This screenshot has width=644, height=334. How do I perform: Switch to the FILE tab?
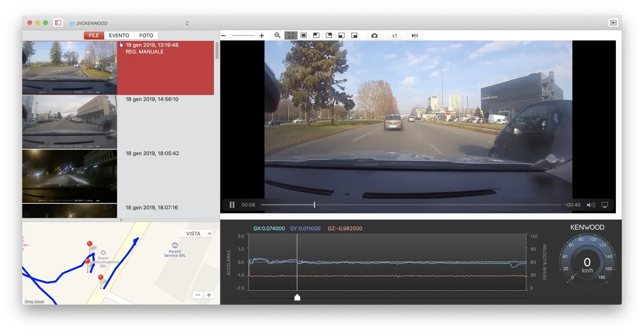click(94, 35)
